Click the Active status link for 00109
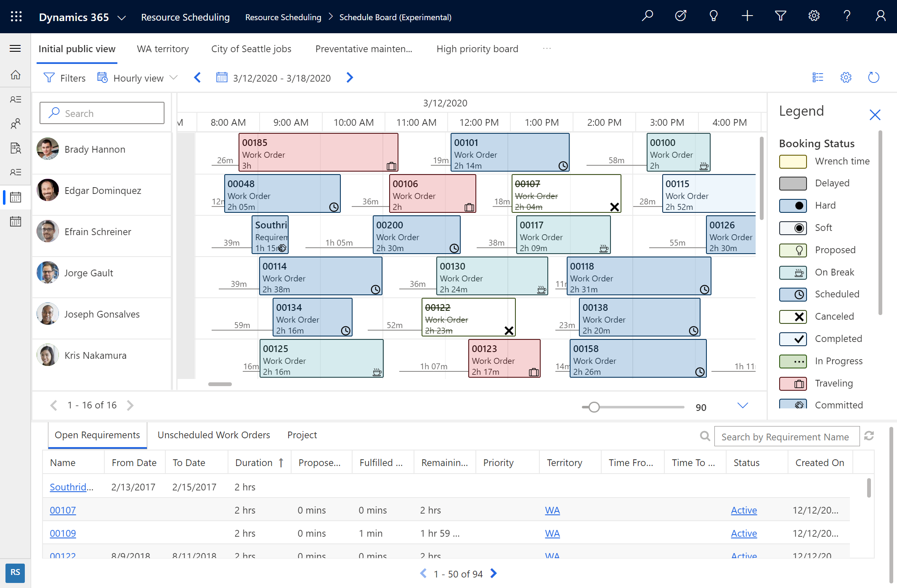This screenshot has width=897, height=588. [743, 532]
